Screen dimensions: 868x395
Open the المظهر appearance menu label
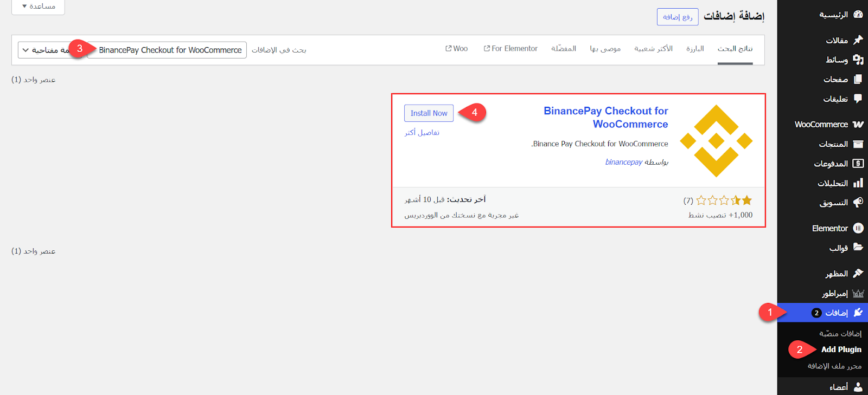coord(837,274)
